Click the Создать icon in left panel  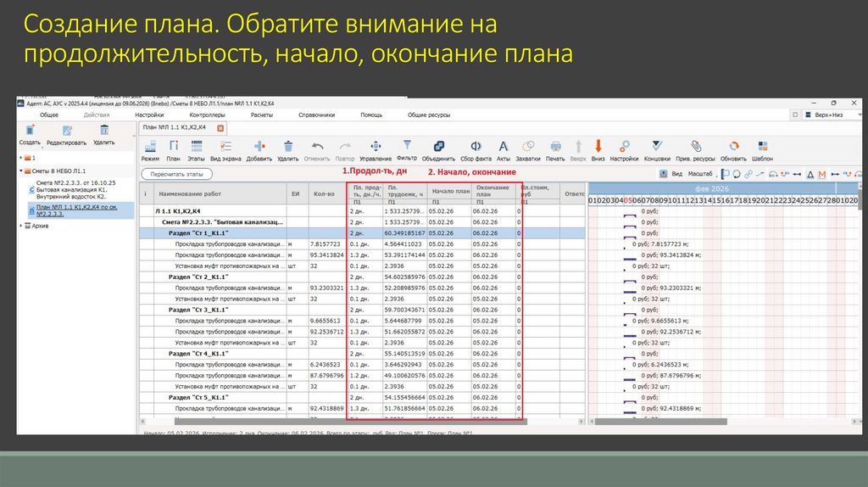click(x=30, y=131)
